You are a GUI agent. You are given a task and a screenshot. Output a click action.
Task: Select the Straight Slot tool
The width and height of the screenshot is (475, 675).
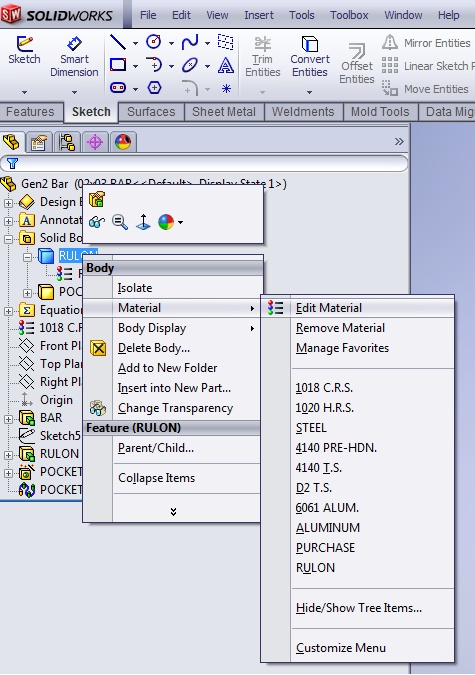(x=118, y=88)
